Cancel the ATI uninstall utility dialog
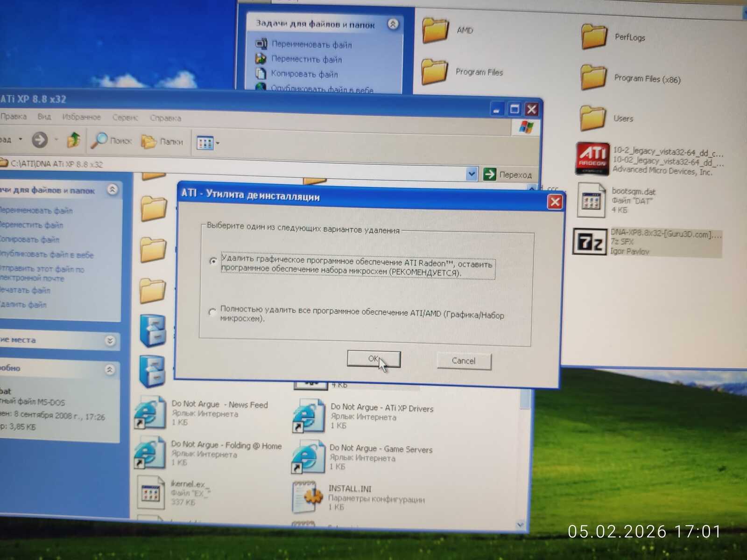Image resolution: width=747 pixels, height=560 pixels. [464, 361]
